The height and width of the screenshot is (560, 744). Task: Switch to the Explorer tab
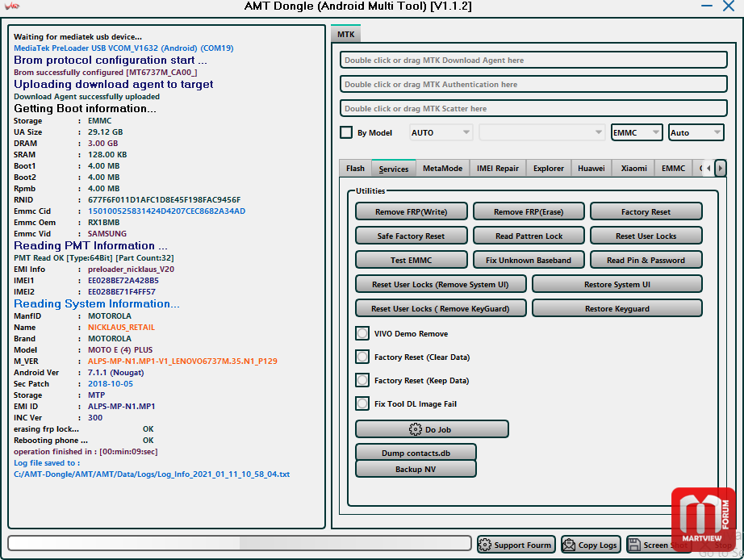coord(549,168)
